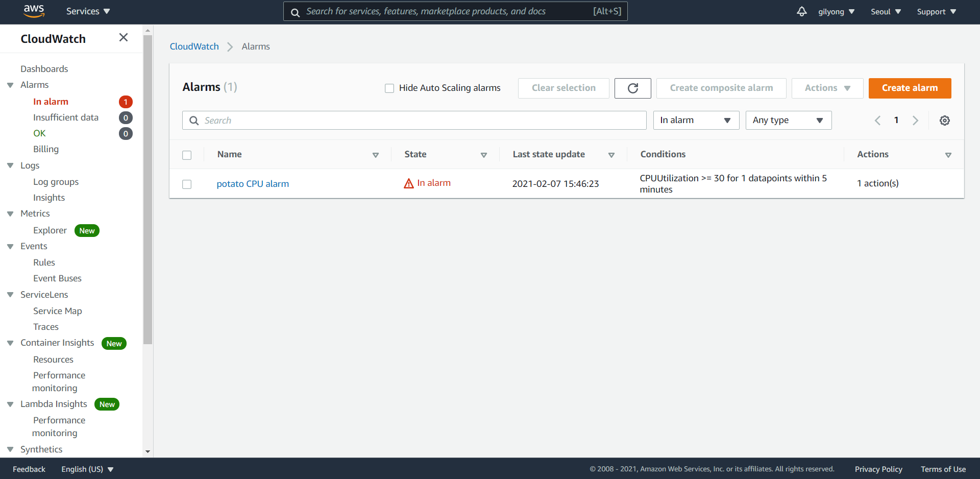The width and height of the screenshot is (980, 479).
Task: Sort by State column arrow
Action: tap(484, 155)
